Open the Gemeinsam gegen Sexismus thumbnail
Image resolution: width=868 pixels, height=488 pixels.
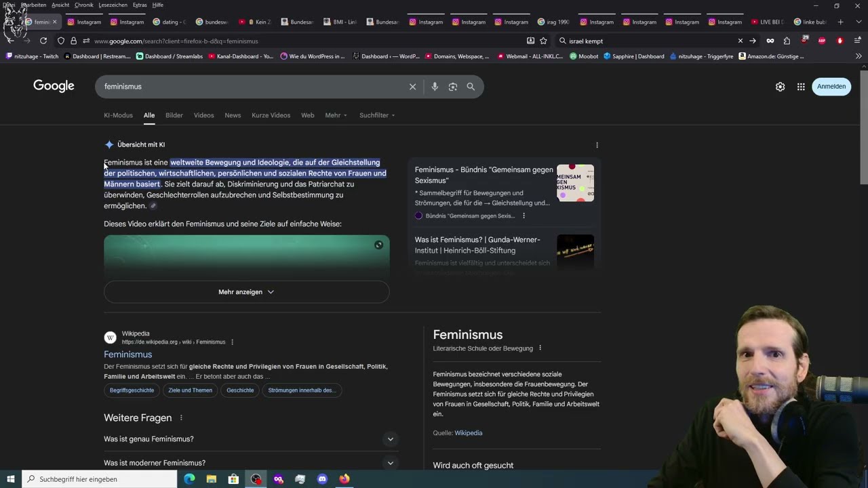575,183
